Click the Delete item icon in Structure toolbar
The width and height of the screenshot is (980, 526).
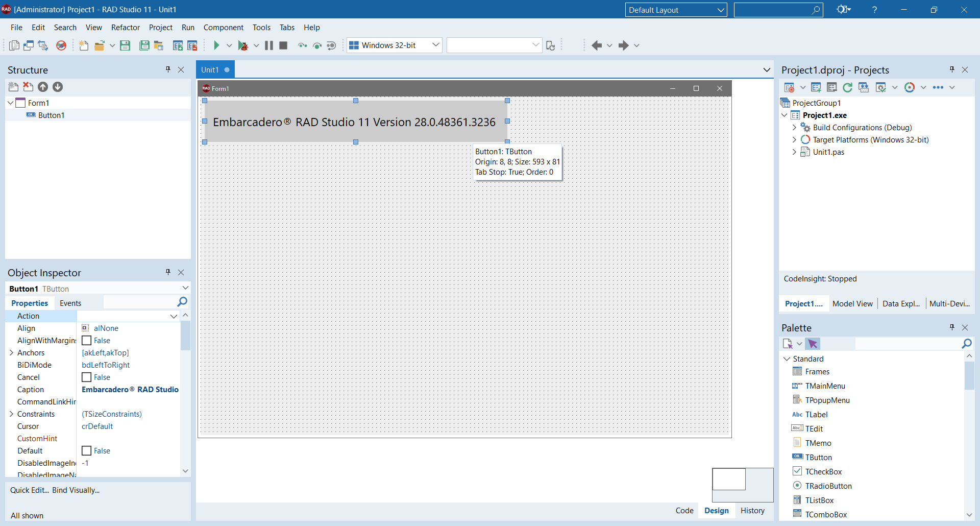coord(28,87)
